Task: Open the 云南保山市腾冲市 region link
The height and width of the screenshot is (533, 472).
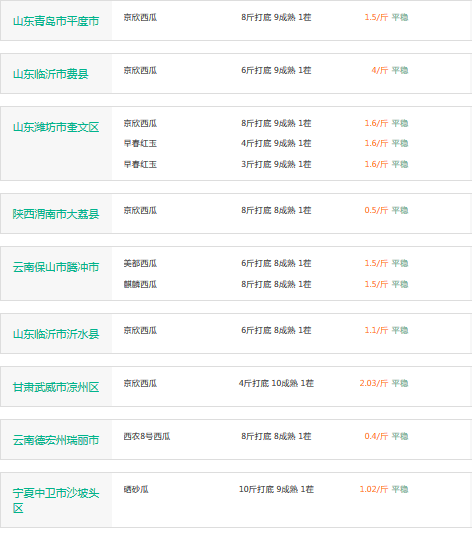Action: (56, 267)
